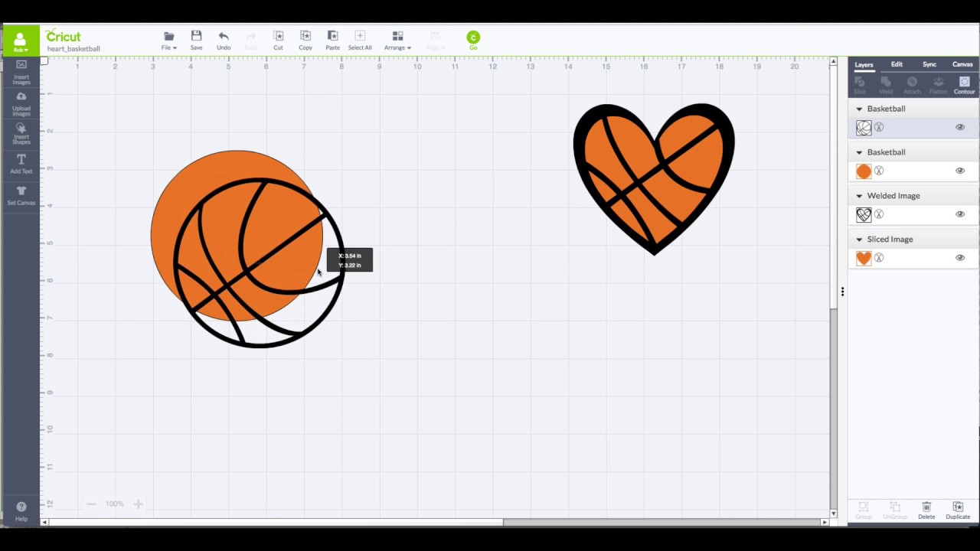
Task: Click the Slice tool in Layers panel
Action: click(x=860, y=85)
